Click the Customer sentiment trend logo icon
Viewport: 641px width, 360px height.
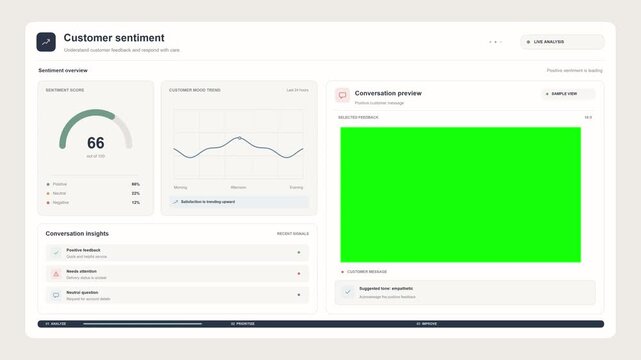pos(46,42)
